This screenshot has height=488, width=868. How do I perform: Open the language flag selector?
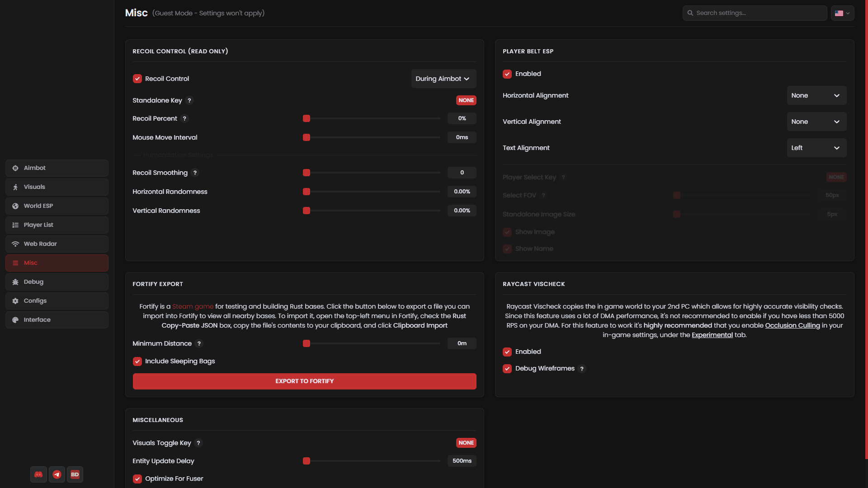coord(842,13)
